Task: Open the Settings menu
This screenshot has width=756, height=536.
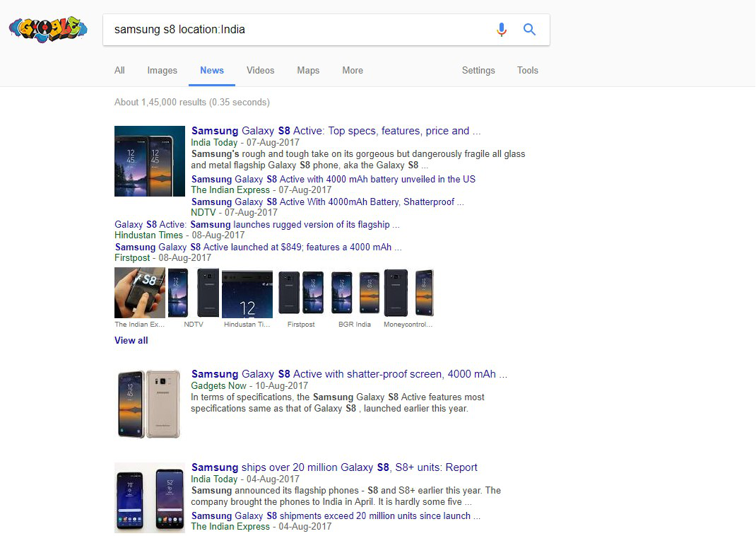Action: click(x=478, y=71)
